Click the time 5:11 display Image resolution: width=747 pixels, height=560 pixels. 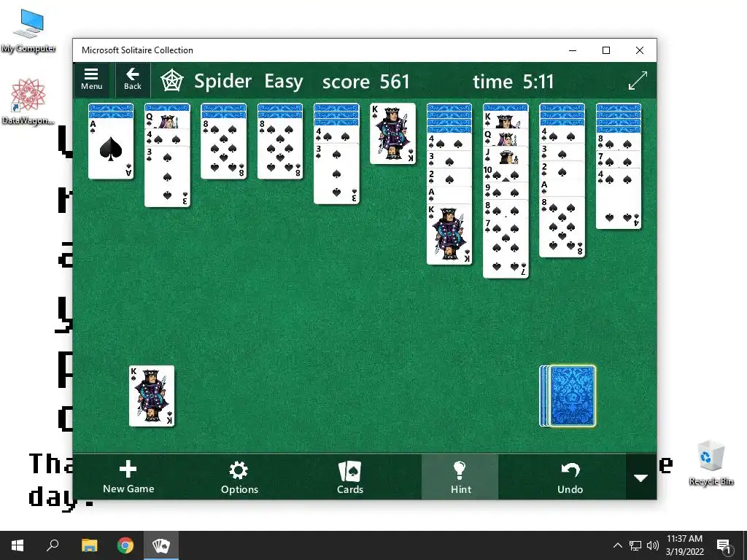(x=514, y=82)
